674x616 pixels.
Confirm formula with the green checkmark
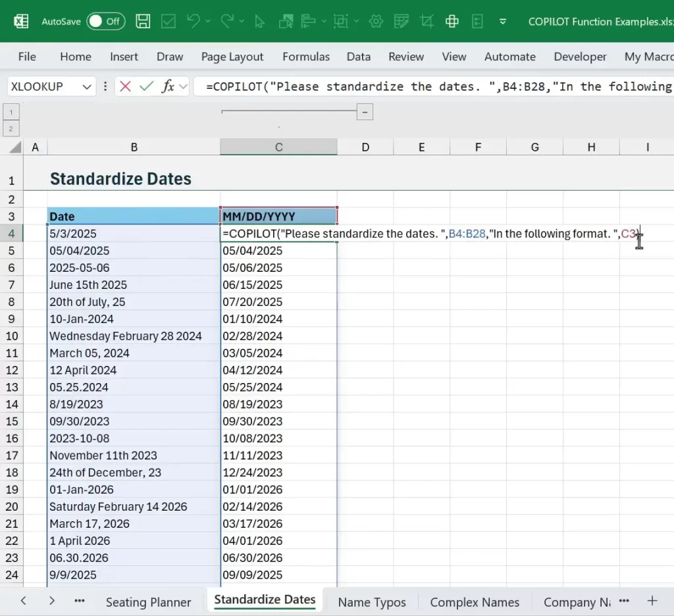point(147,86)
